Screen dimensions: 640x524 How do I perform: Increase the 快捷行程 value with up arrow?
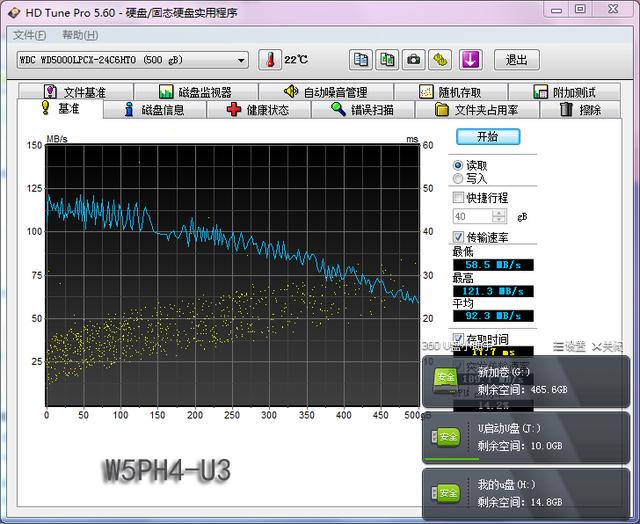point(499,213)
